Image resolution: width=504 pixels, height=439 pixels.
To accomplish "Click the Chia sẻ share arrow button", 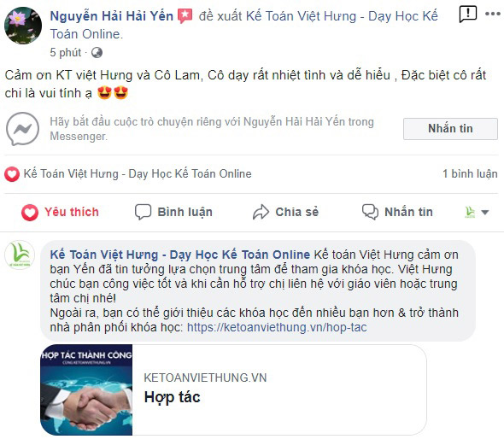I will tap(285, 212).
